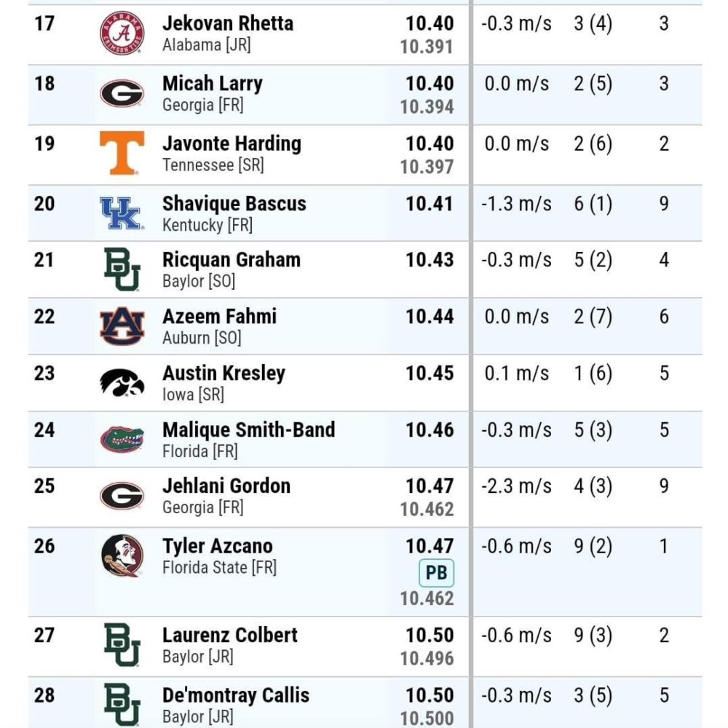Click the Tennessee orange T logo
This screenshot has width=728, height=728.
click(x=122, y=153)
